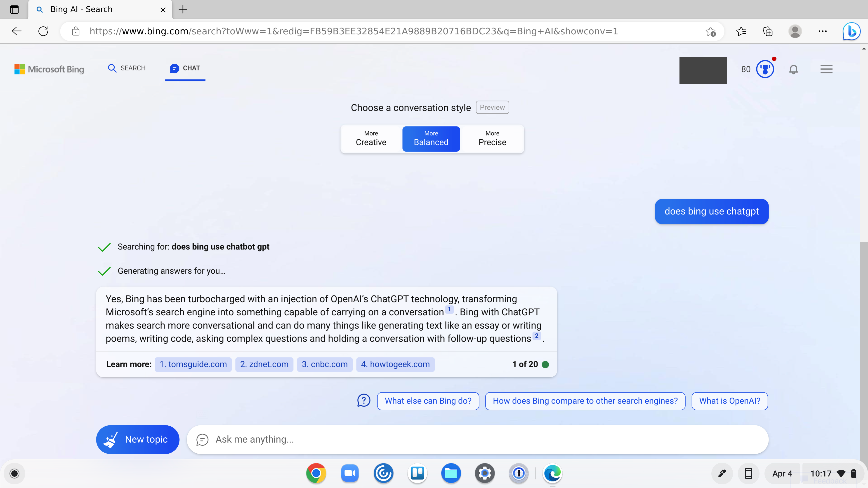868x488 pixels.
Task: Open zdnet.com source link
Action: tap(264, 364)
